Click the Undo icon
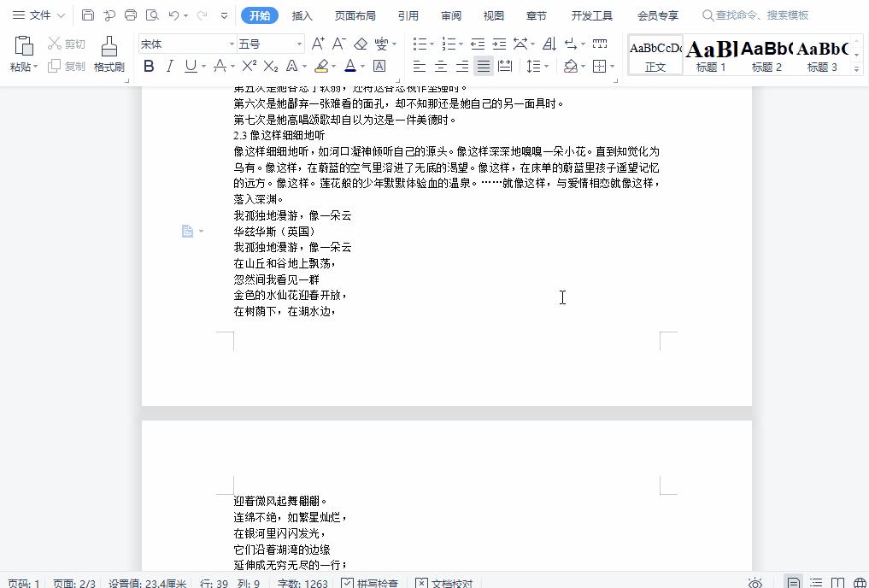 tap(173, 15)
